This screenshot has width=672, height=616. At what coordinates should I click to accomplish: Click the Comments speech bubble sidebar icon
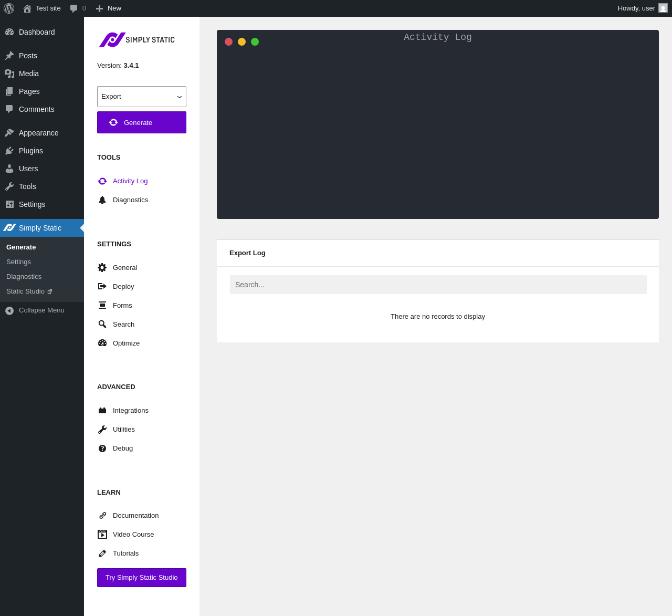[x=9, y=109]
